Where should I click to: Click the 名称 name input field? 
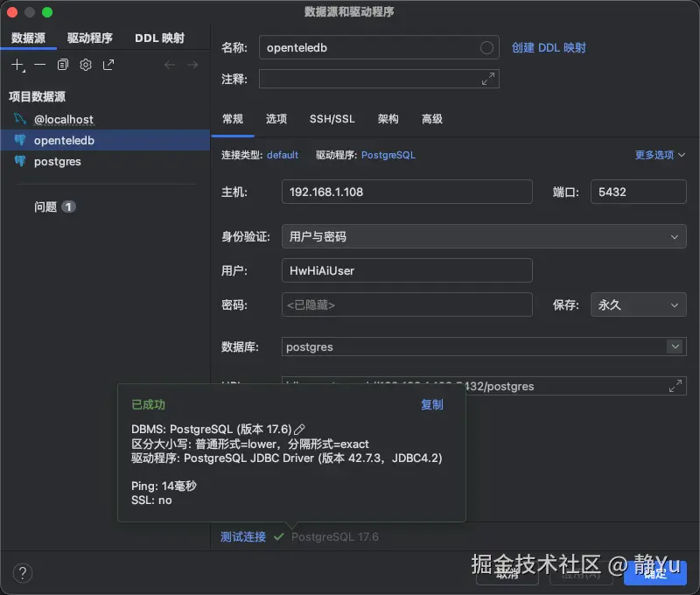(x=379, y=48)
